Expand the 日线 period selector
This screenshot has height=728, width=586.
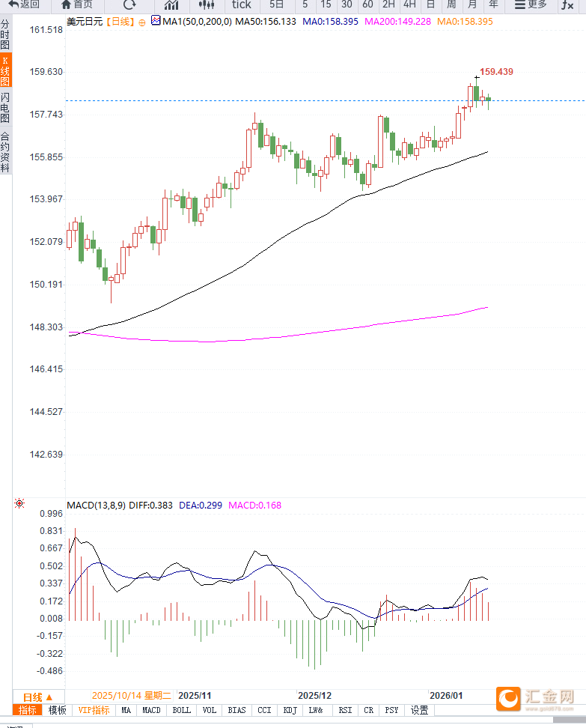click(x=39, y=696)
